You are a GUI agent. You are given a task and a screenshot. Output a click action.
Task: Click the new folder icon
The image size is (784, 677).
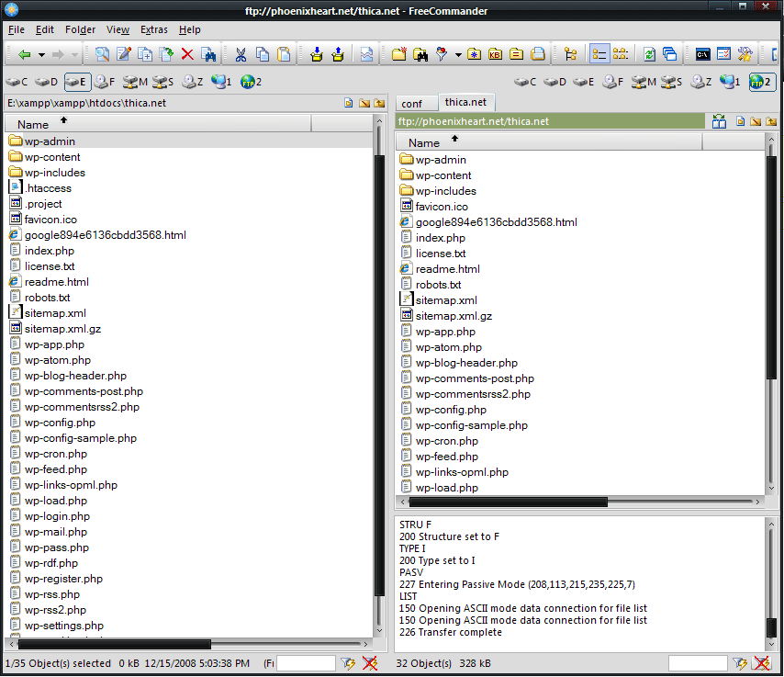399,54
